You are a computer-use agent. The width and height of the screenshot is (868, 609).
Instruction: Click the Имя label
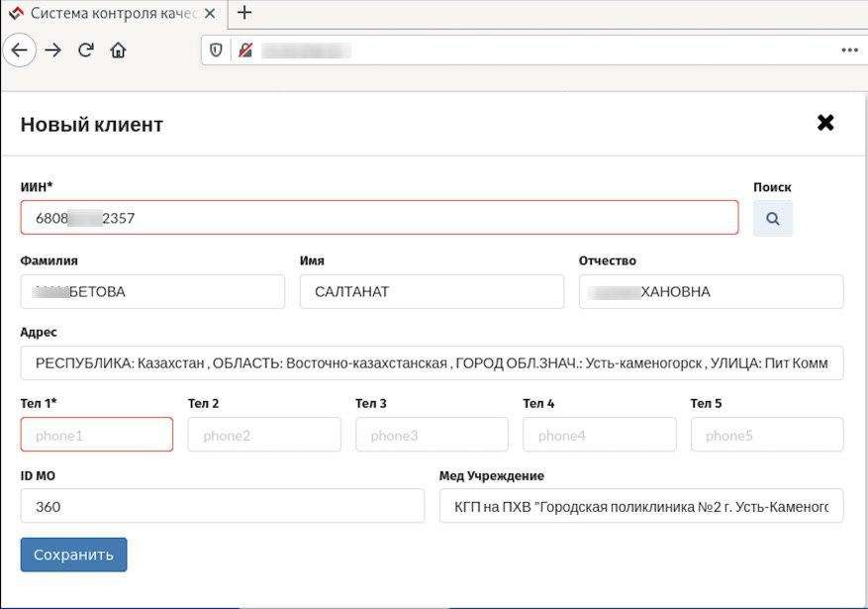(312, 260)
